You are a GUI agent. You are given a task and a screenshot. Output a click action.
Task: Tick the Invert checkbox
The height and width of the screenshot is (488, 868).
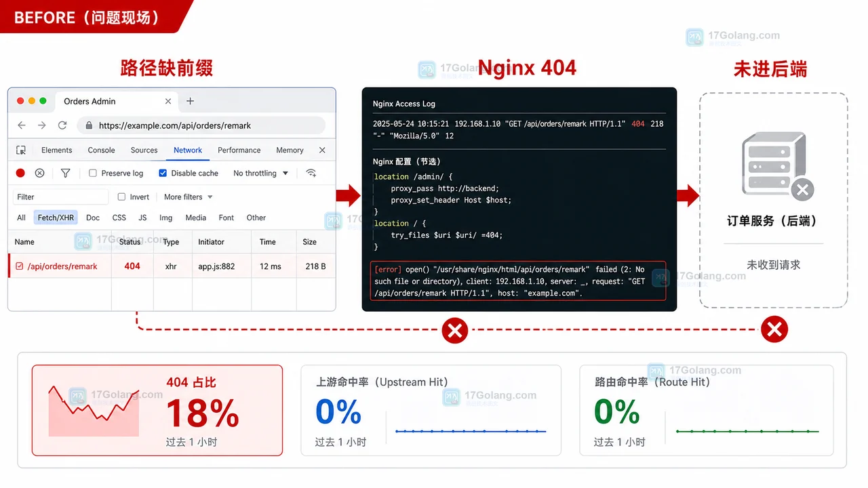pyautogui.click(x=121, y=197)
